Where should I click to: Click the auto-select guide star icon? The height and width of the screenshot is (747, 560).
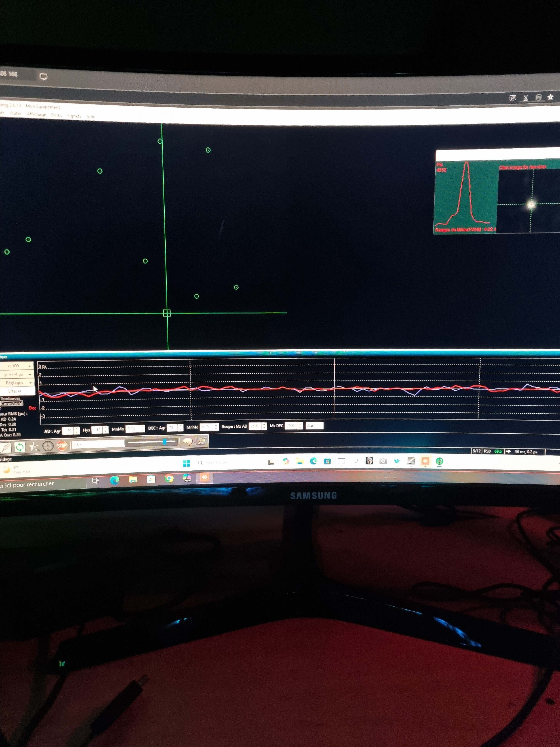(x=34, y=447)
